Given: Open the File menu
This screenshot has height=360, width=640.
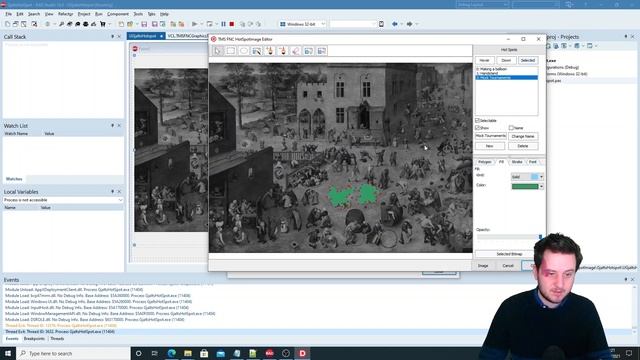Looking at the screenshot, I should (9, 14).
